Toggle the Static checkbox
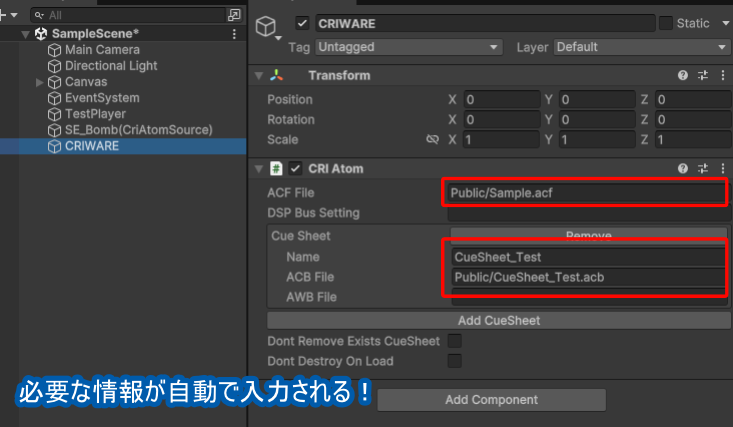Image resolution: width=733 pixels, height=427 pixels. [x=666, y=23]
